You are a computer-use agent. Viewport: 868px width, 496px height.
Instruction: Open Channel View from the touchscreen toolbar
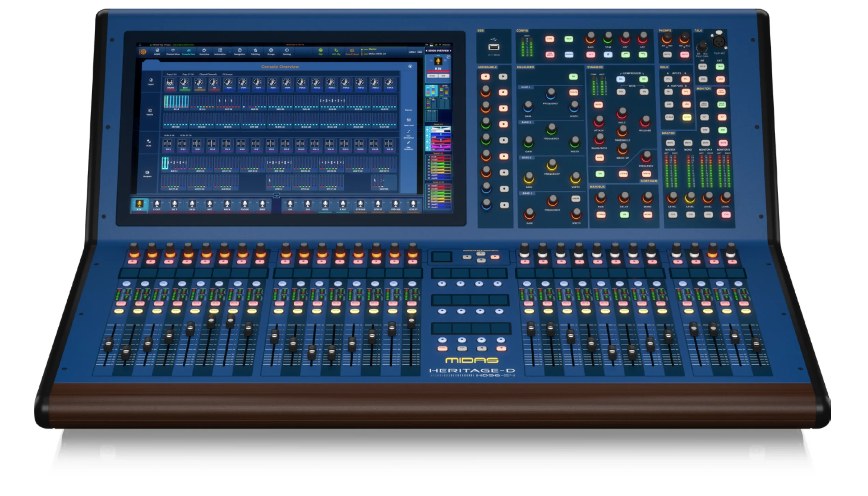173,52
